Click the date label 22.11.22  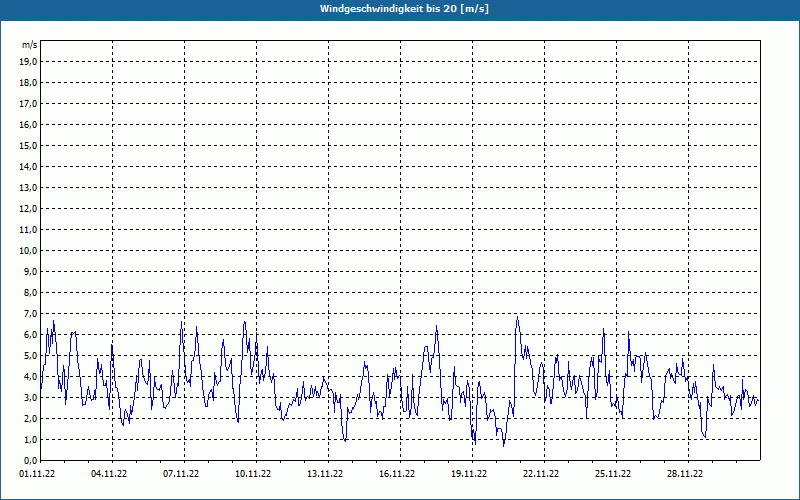[541, 474]
